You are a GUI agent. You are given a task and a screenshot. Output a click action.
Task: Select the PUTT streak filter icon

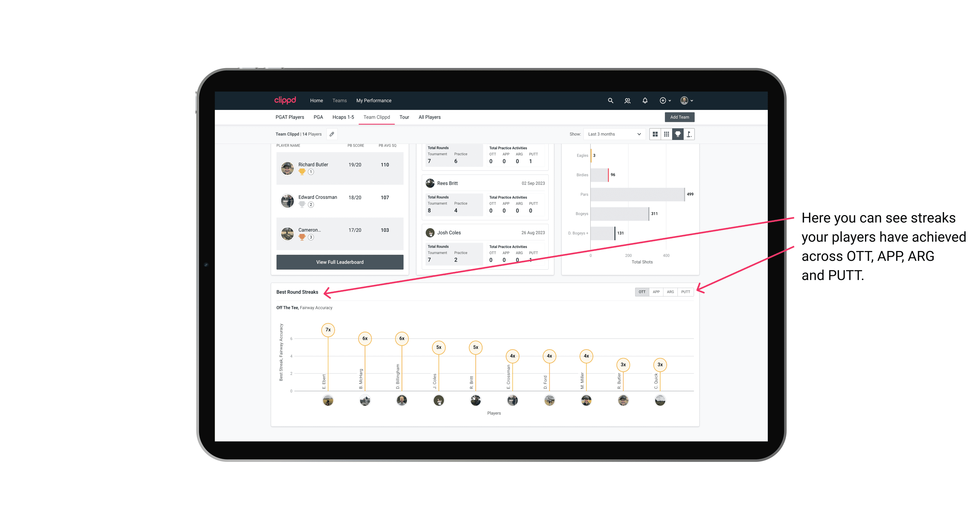685,291
